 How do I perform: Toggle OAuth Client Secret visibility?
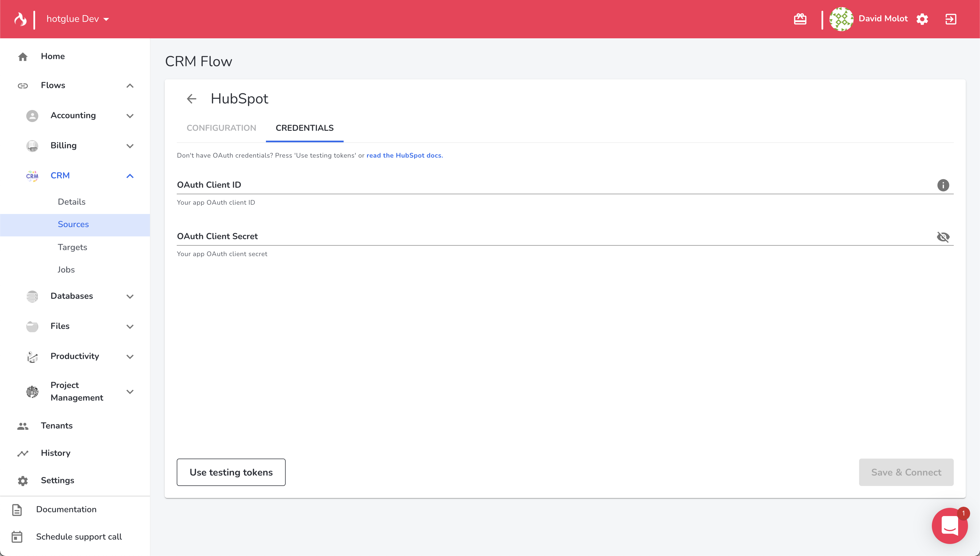pos(943,237)
